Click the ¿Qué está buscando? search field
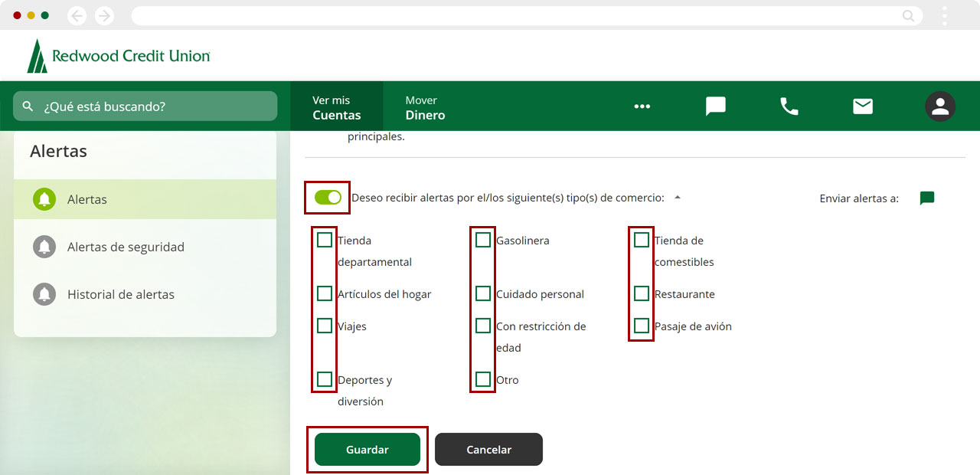980x475 pixels. click(145, 106)
